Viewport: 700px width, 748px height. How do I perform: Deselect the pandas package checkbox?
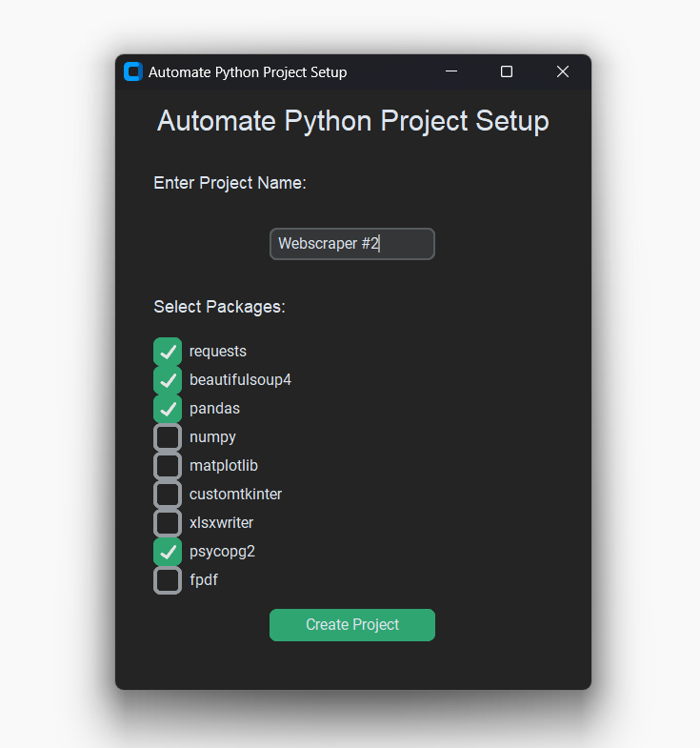click(x=168, y=409)
